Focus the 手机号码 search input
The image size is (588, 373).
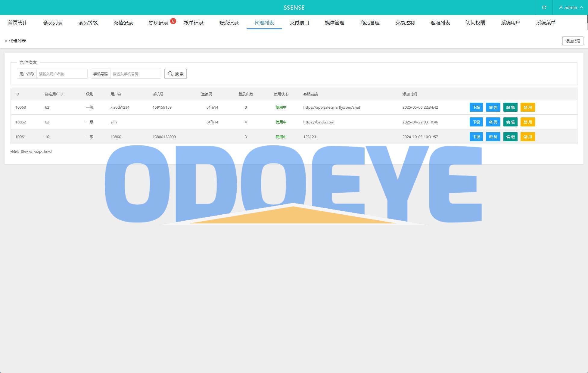(x=135, y=74)
